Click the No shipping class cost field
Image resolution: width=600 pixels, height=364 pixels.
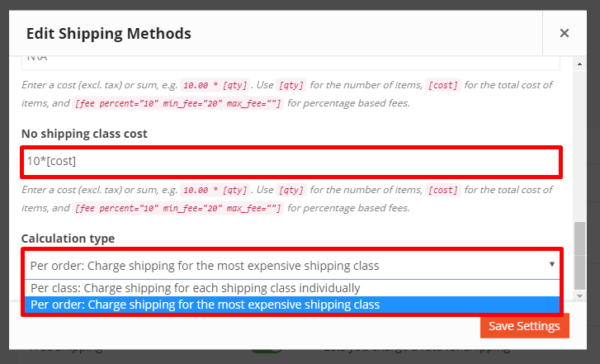pyautogui.click(x=291, y=162)
